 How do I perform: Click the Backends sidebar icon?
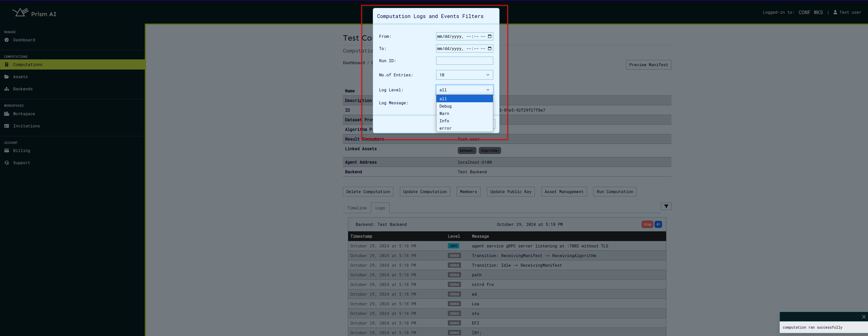tap(7, 89)
